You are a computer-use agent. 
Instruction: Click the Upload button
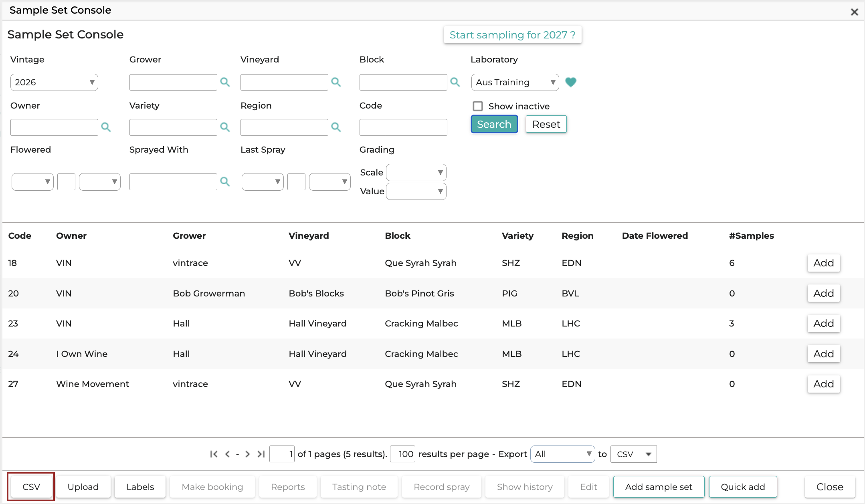click(83, 487)
